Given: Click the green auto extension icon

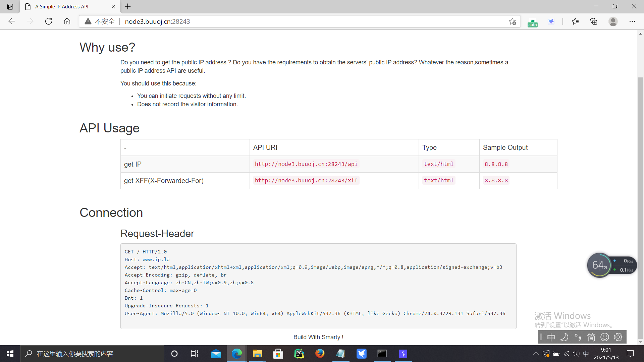Looking at the screenshot, I should 532,22.
